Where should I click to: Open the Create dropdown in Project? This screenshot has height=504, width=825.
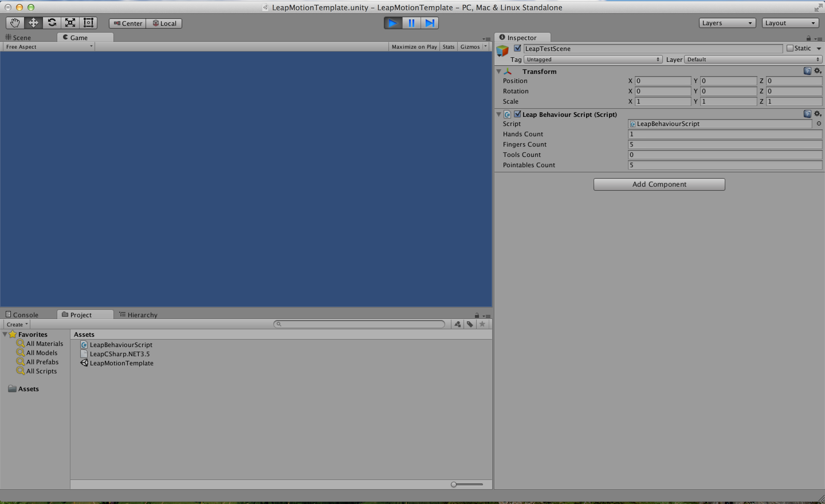(x=17, y=324)
